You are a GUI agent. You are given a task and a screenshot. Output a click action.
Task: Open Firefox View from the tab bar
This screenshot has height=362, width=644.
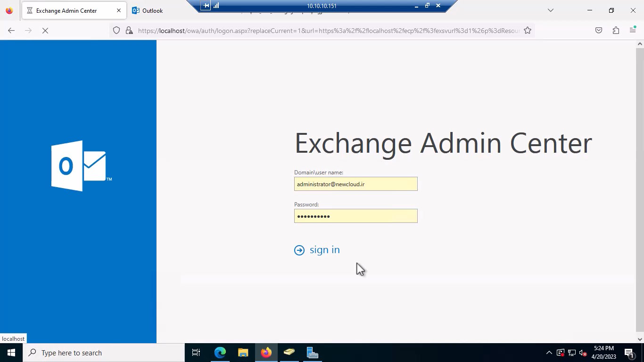[9, 10]
